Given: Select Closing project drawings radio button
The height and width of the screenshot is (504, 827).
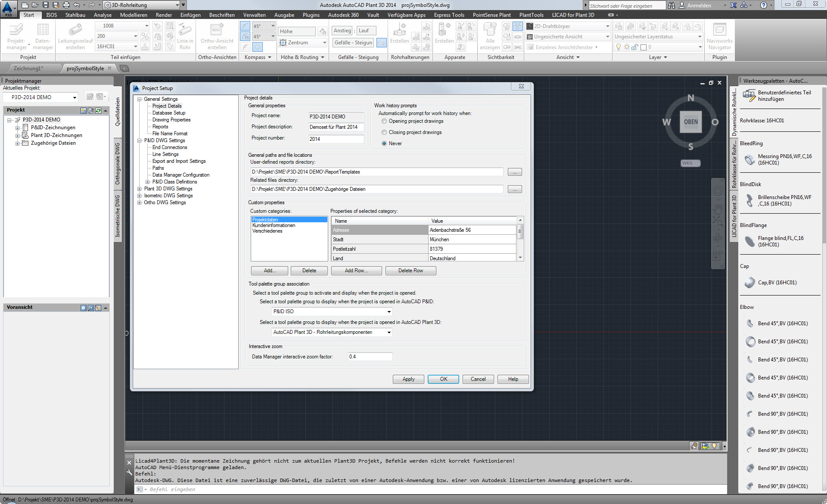Looking at the screenshot, I should click(x=384, y=133).
